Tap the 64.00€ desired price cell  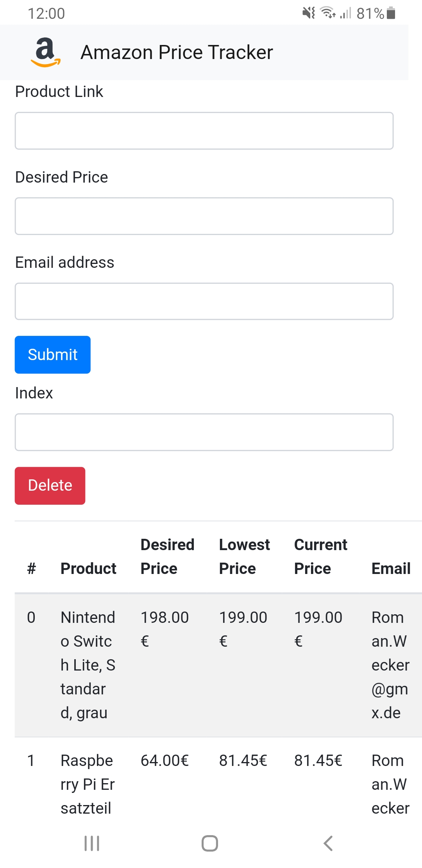pos(165,760)
